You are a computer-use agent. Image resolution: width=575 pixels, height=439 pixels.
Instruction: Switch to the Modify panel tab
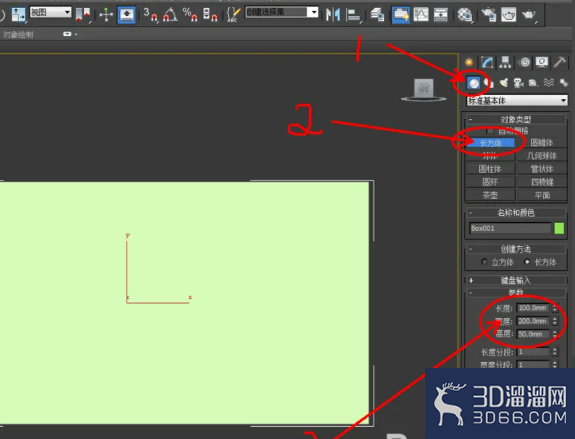click(x=487, y=62)
